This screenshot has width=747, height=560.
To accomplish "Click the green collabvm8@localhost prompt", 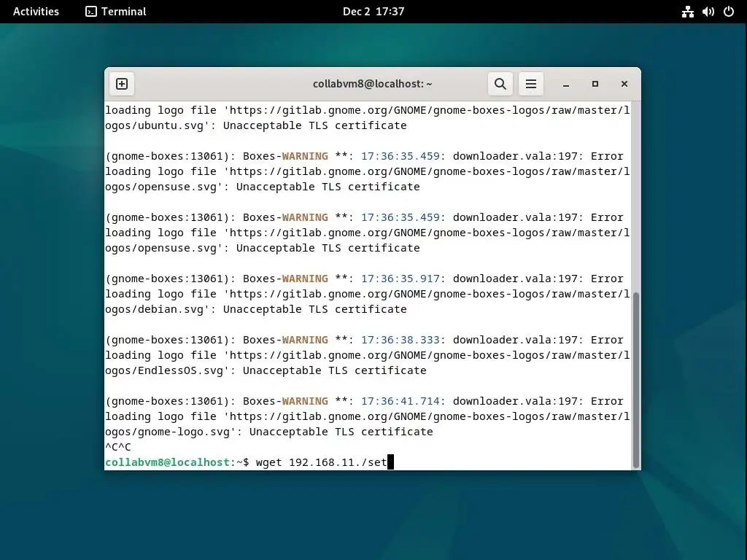I will (x=168, y=462).
